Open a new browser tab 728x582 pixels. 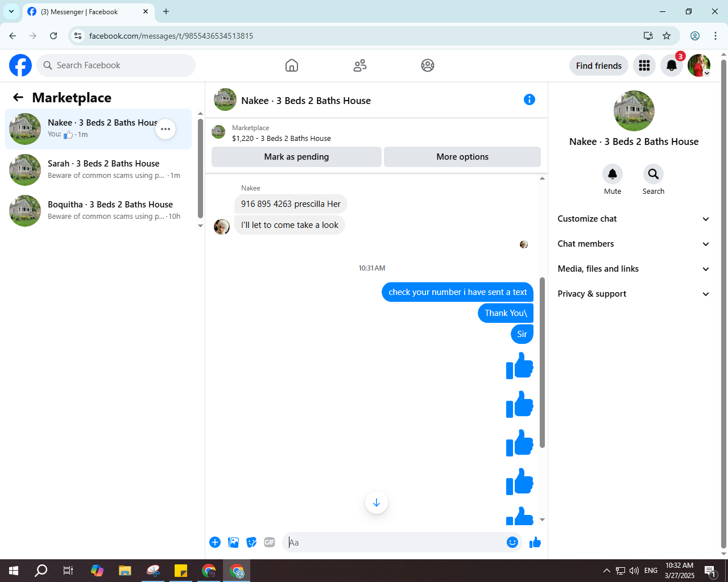point(166,11)
